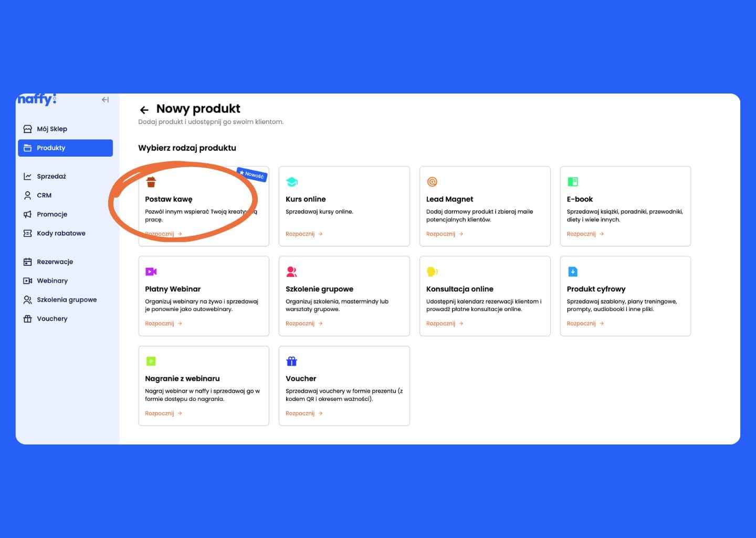Image resolution: width=756 pixels, height=538 pixels.
Task: Click the Rezerwacje calendar icon
Action: (28, 262)
